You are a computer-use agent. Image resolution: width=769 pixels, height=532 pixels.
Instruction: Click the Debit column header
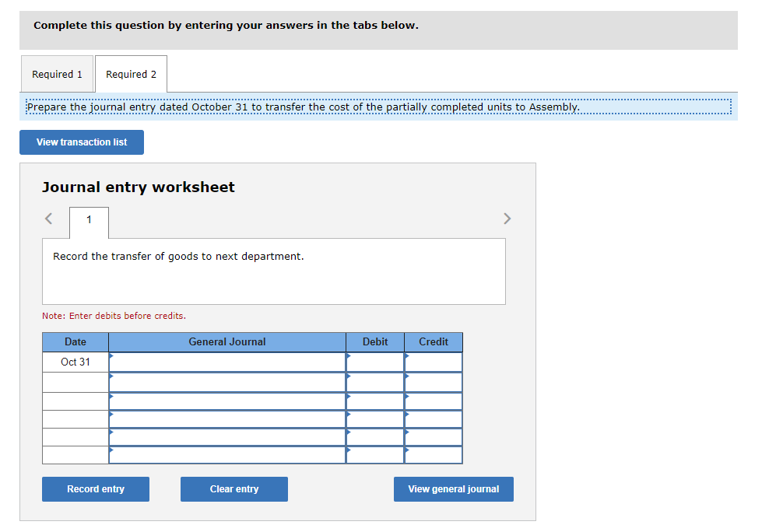coord(375,341)
